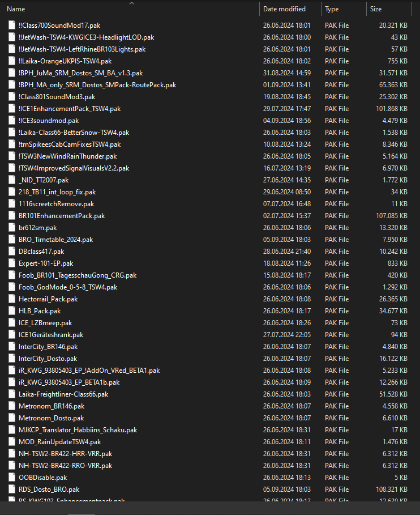This screenshot has height=515, width=420.
Task: Click file icon of !ICE3soundmod.pak
Action: coord(12,121)
